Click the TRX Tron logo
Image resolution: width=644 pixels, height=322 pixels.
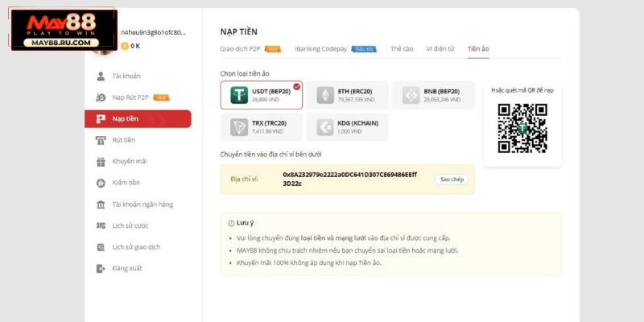click(x=239, y=127)
